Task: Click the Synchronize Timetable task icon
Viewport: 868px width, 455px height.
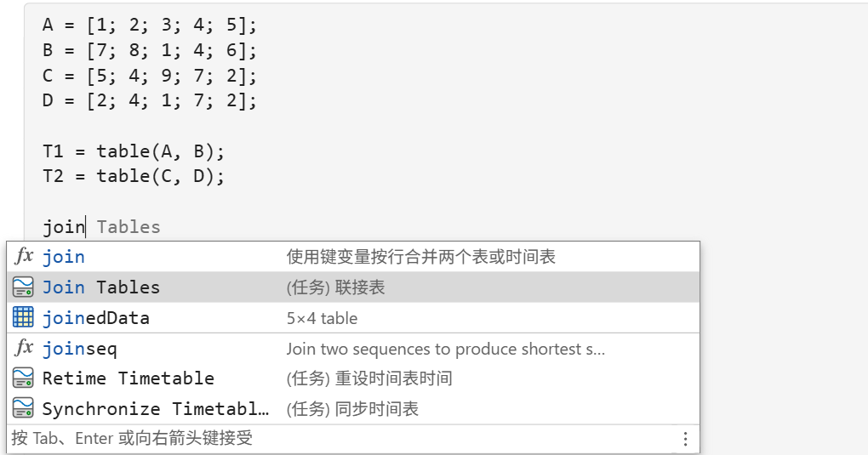Action: (23, 408)
